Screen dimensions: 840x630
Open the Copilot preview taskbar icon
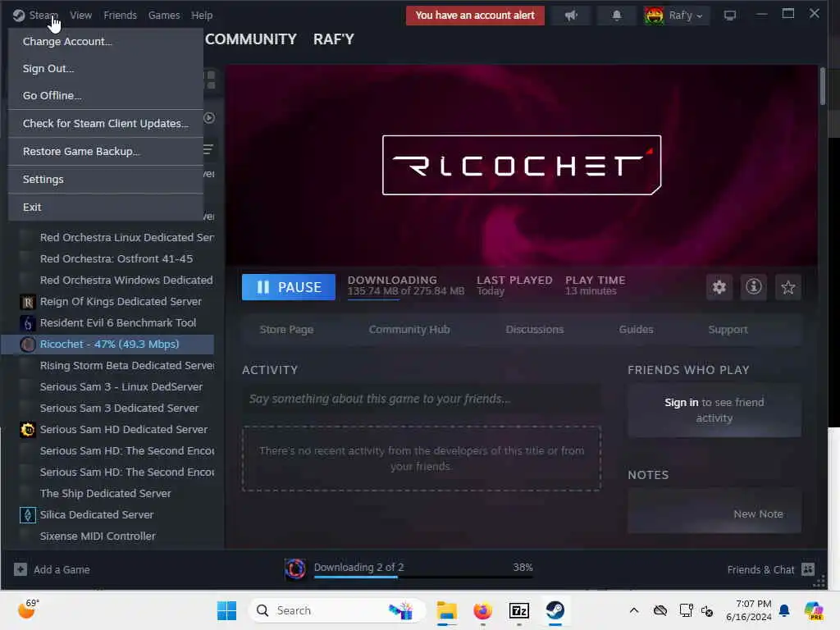coord(814,610)
